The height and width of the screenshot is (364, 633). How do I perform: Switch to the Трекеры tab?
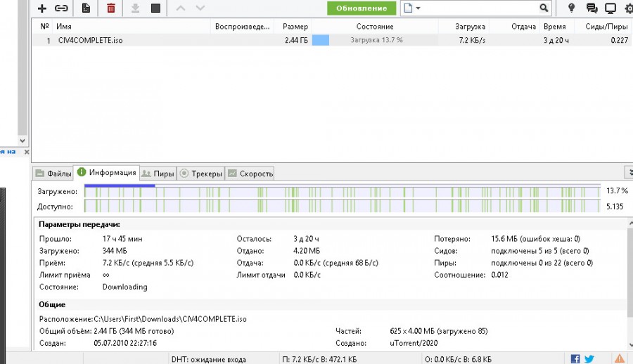pyautogui.click(x=201, y=174)
